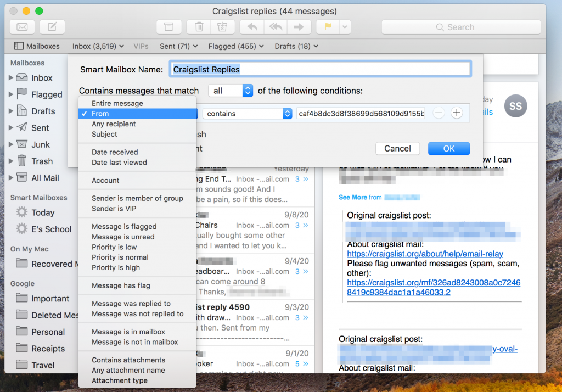The height and width of the screenshot is (392, 562).
Task: Click the SS sender avatar
Action: pyautogui.click(x=515, y=106)
